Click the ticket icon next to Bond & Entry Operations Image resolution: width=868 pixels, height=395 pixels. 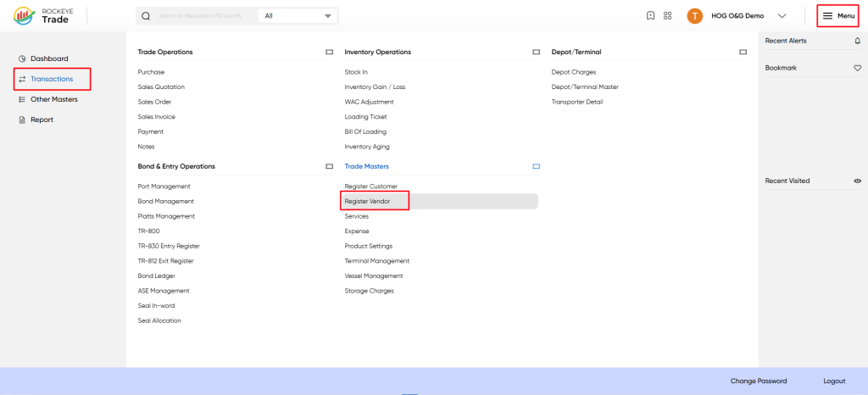click(x=330, y=166)
